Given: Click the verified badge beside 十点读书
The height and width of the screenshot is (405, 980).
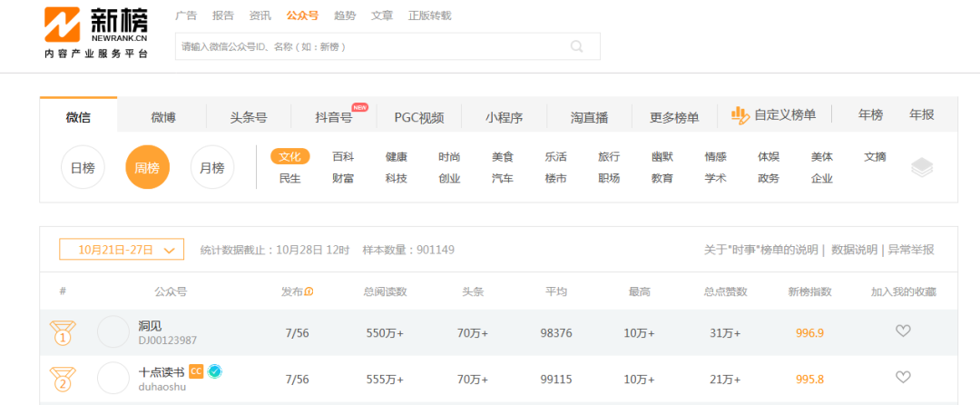Looking at the screenshot, I should pos(215,371).
